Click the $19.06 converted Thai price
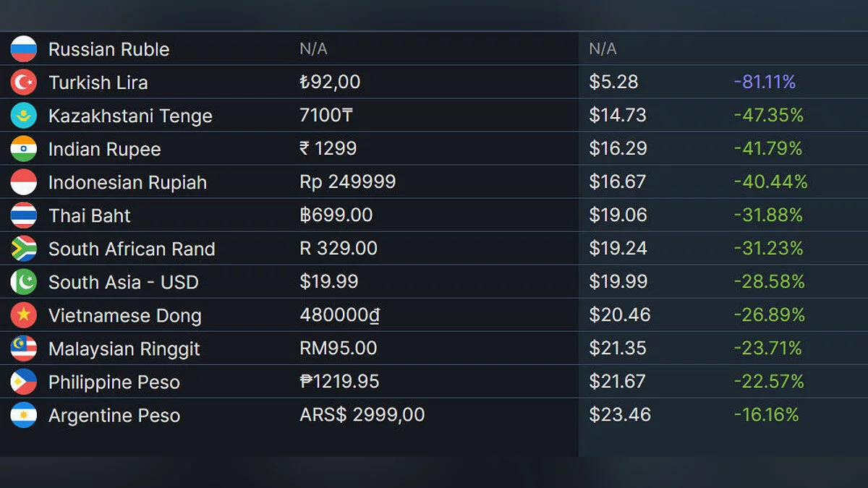The width and height of the screenshot is (868, 488). [618, 215]
